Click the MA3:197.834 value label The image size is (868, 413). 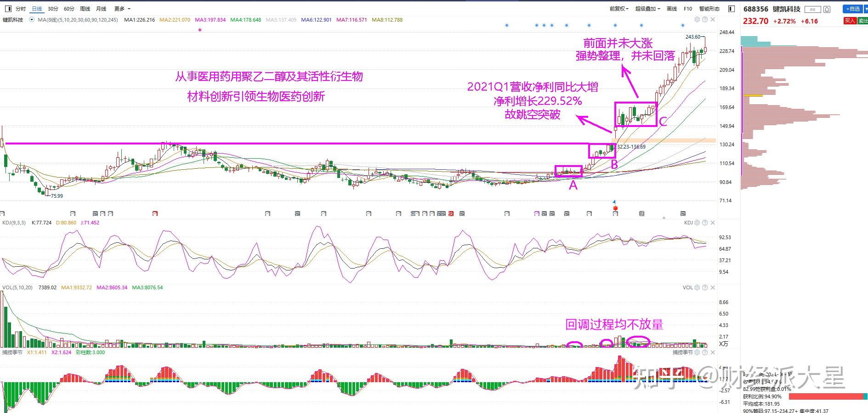click(210, 20)
